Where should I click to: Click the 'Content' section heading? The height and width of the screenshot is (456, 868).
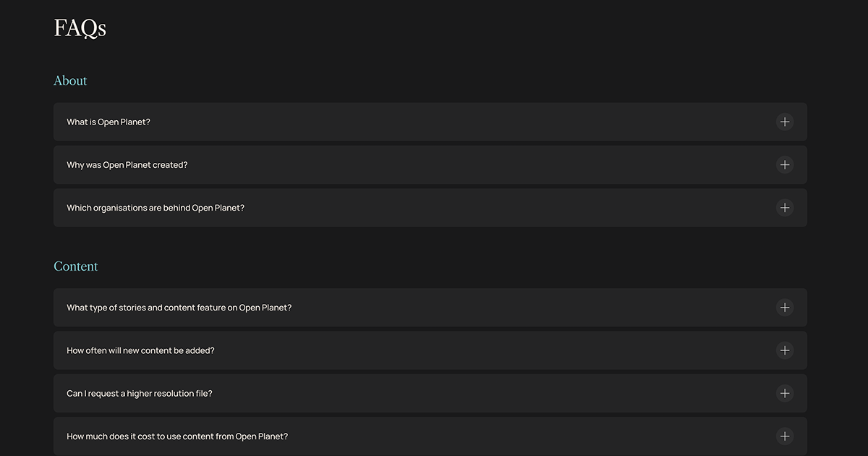click(75, 266)
